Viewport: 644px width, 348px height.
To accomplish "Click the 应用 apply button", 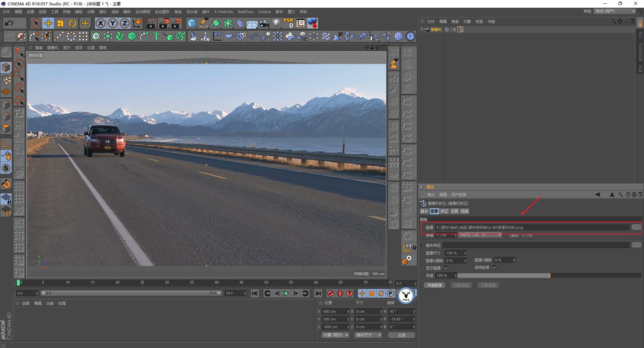I will click(x=401, y=335).
